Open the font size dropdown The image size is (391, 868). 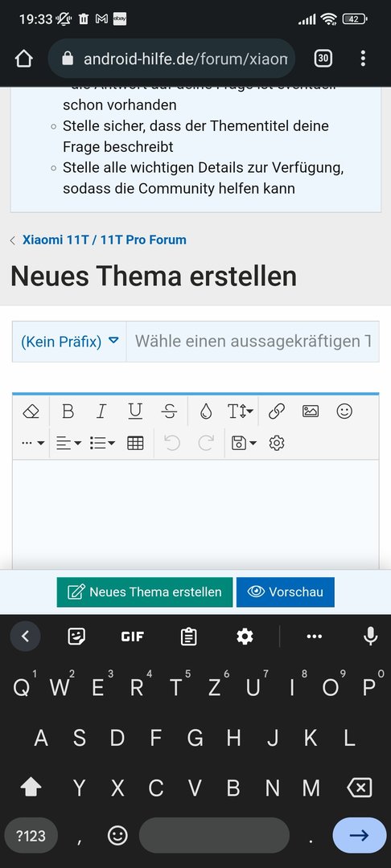(241, 411)
